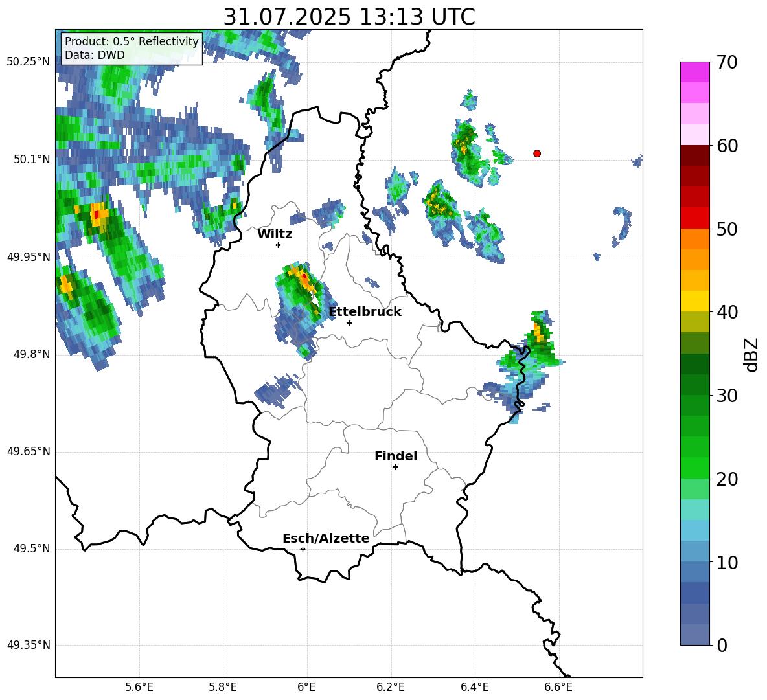Click the cross marker below the Ettelbruck label
Viewport: 767px width, 700px height.
point(349,322)
